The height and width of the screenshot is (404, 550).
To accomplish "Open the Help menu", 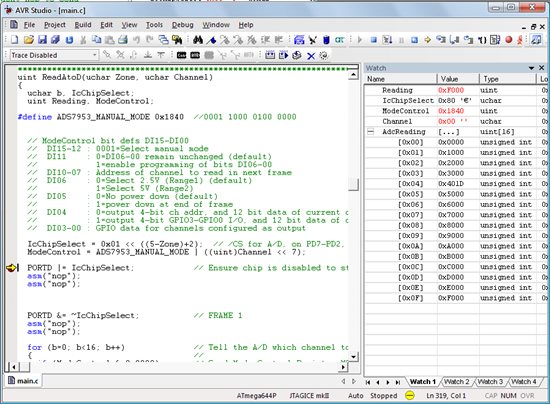I will click(x=246, y=25).
